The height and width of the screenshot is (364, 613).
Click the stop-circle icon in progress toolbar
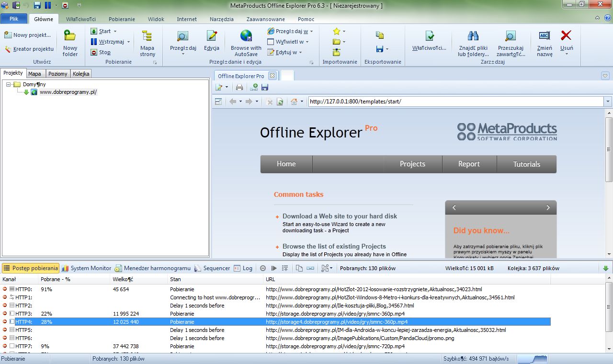tap(263, 268)
